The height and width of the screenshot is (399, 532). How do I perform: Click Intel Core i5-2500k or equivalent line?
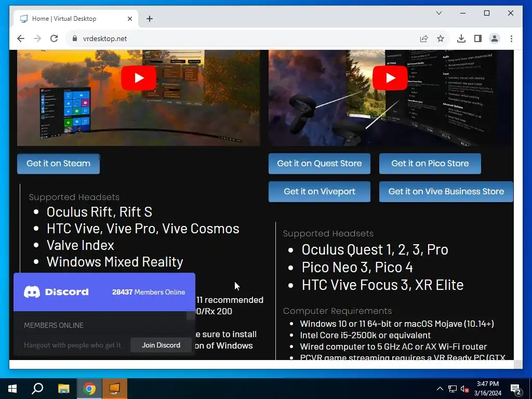tap(365, 335)
